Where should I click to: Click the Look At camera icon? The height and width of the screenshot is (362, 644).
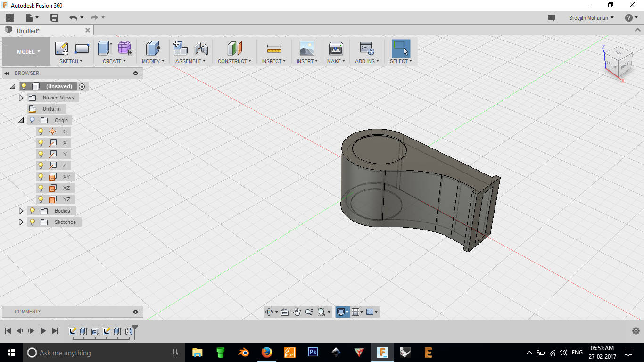coord(285,312)
